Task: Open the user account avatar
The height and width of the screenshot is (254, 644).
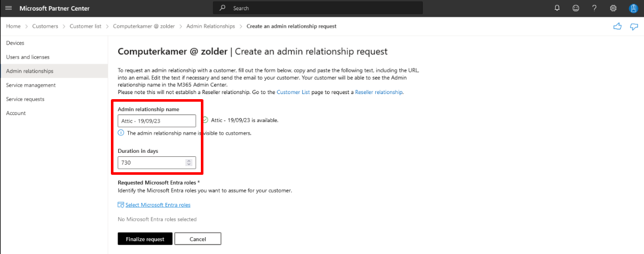Action: pyautogui.click(x=633, y=8)
